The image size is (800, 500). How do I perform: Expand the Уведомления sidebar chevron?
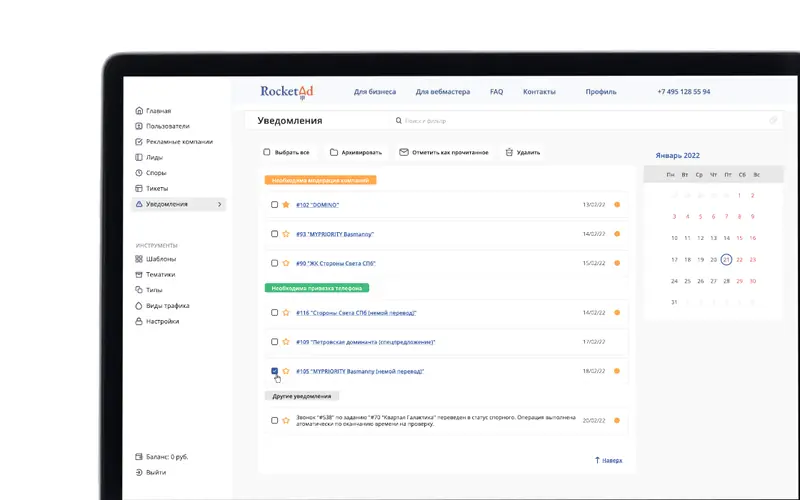tap(220, 204)
